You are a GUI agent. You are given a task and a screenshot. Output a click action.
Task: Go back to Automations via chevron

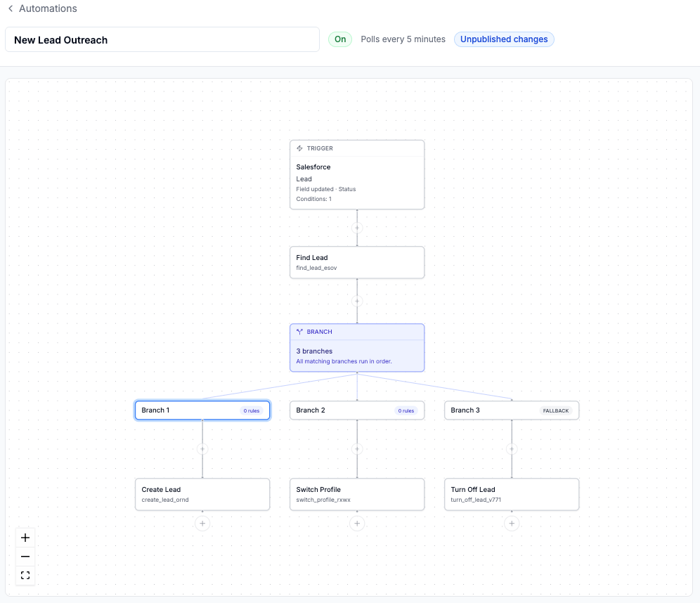click(x=11, y=8)
